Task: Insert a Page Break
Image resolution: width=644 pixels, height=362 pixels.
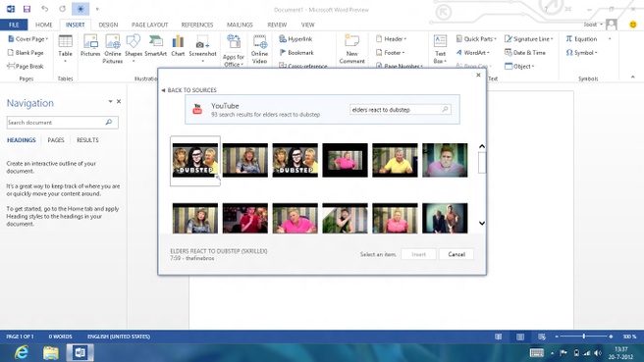Action: 26,66
